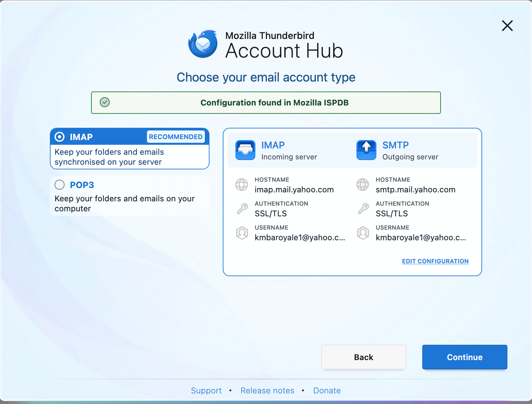Click the Thunderbird logo icon
532x404 pixels.
(203, 44)
